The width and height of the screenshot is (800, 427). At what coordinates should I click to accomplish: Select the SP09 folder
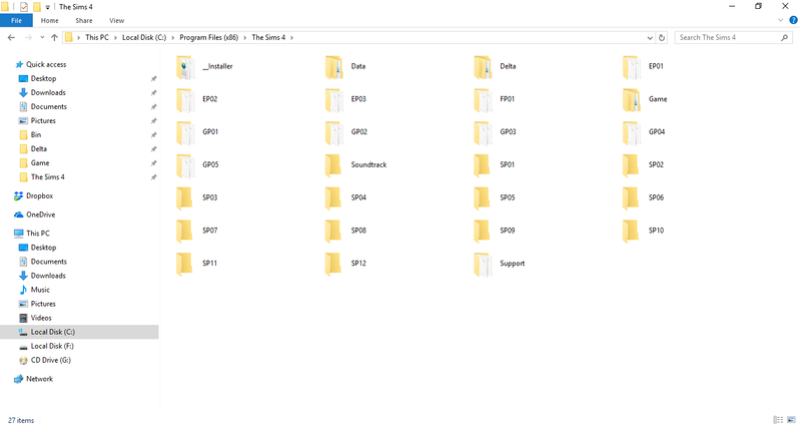click(494, 231)
